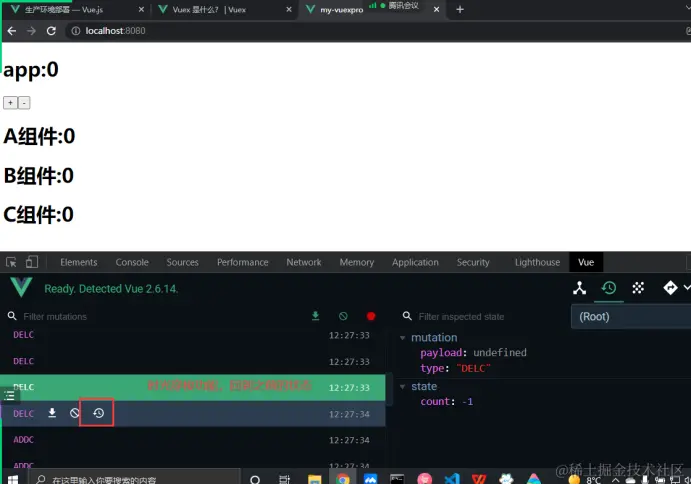Open the Events icon in Vue devtools
Viewport: 691px width, 485px height.
coord(638,288)
